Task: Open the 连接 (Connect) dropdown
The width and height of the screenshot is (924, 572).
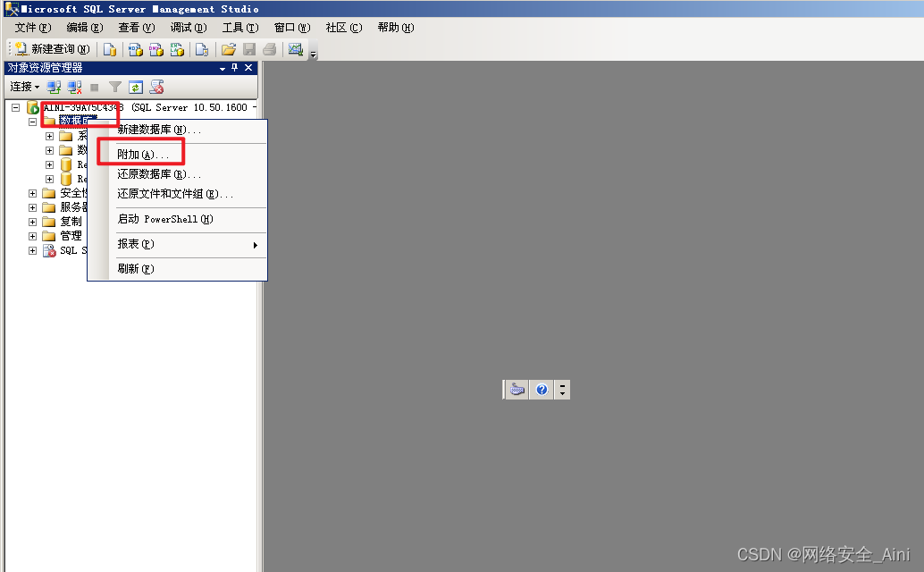Action: [x=25, y=88]
